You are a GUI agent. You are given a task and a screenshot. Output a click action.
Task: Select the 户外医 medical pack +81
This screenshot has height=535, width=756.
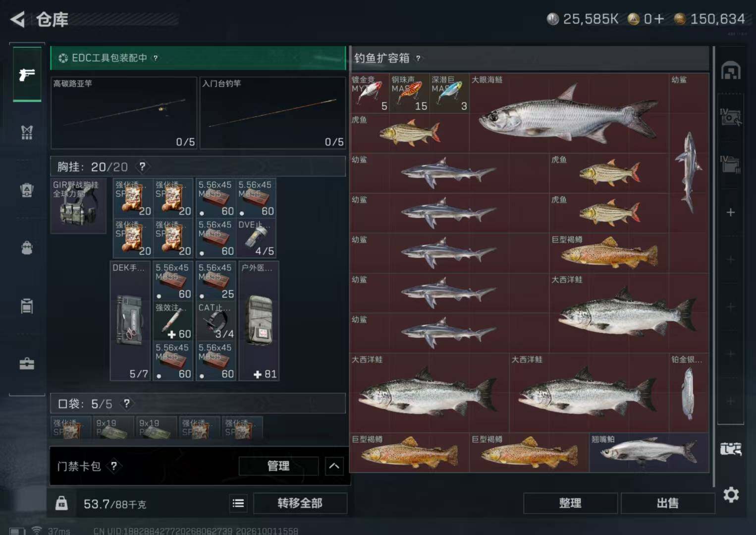click(259, 321)
